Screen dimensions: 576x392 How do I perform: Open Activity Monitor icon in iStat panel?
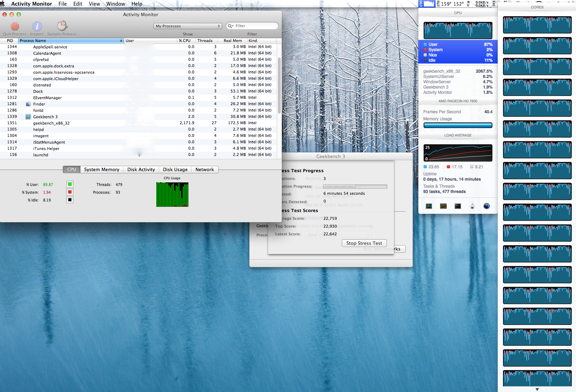pyautogui.click(x=429, y=206)
